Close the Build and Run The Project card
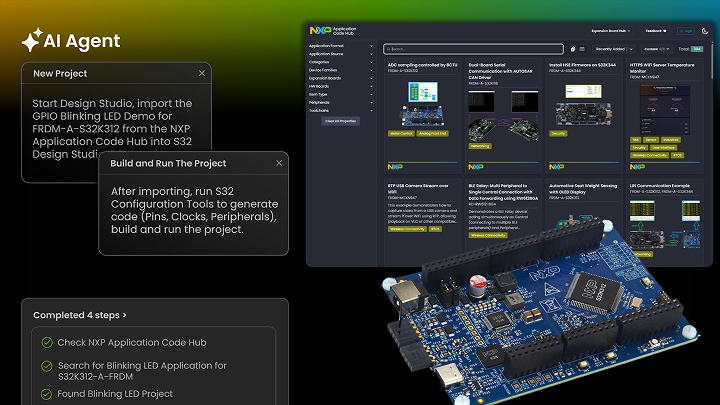 tap(279, 163)
